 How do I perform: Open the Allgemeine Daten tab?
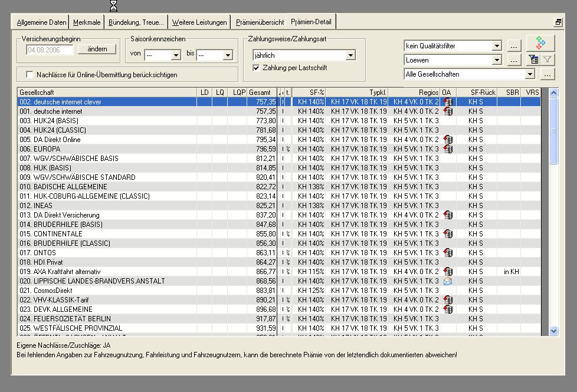(41, 22)
